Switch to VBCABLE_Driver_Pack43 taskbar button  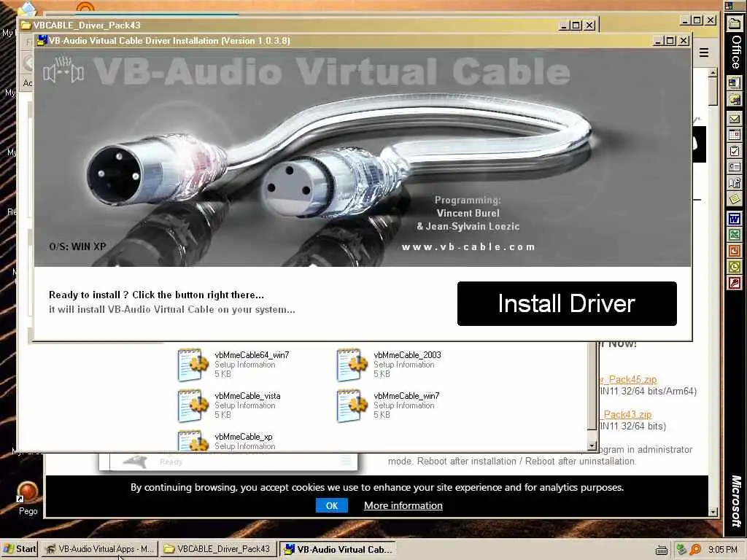(x=217, y=549)
